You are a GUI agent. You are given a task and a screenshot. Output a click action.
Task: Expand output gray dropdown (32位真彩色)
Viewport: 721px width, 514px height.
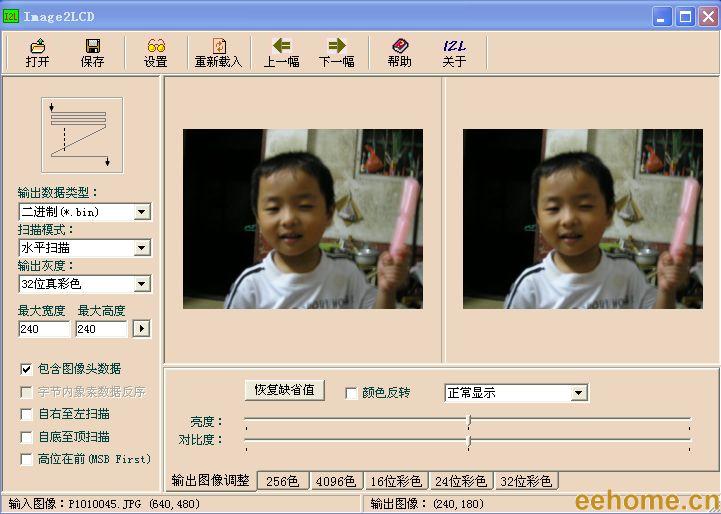tap(142, 284)
